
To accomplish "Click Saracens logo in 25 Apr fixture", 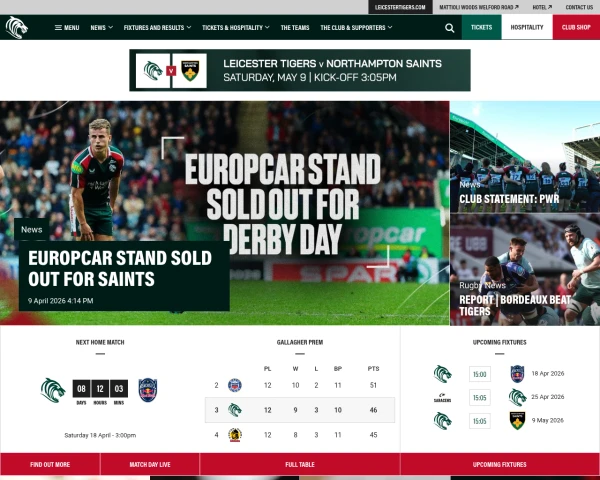I will tap(442, 398).
